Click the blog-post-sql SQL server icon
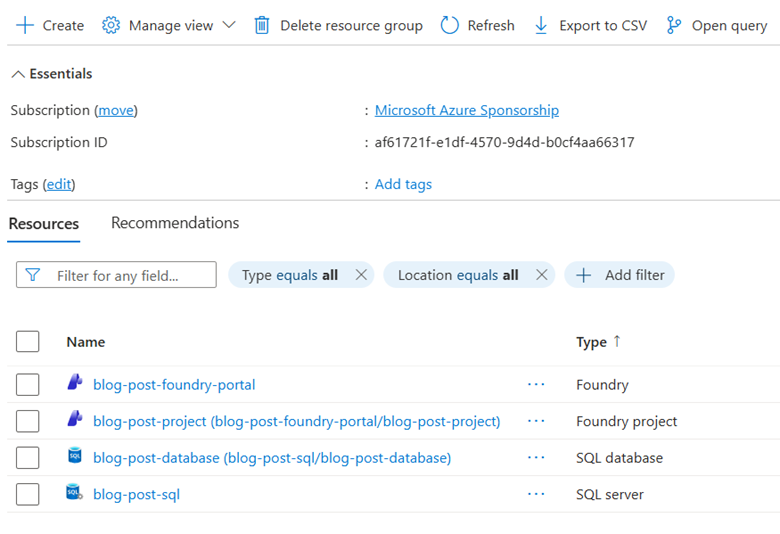The width and height of the screenshot is (780, 534). tap(75, 492)
